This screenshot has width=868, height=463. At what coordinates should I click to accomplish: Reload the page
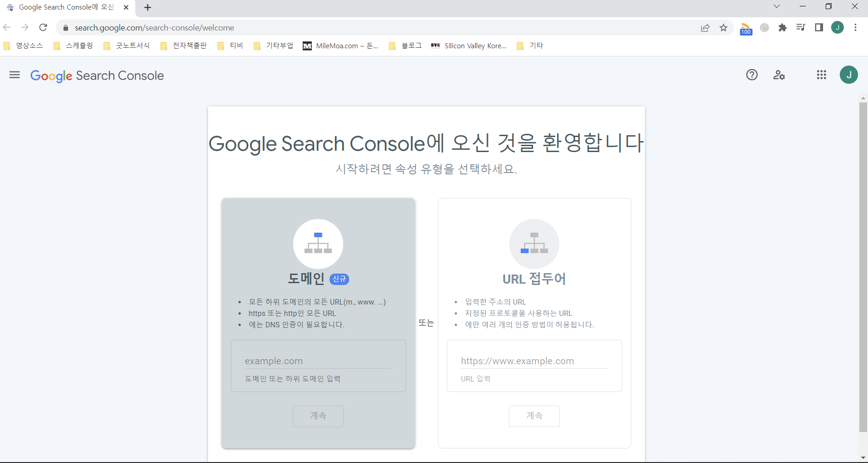point(43,28)
